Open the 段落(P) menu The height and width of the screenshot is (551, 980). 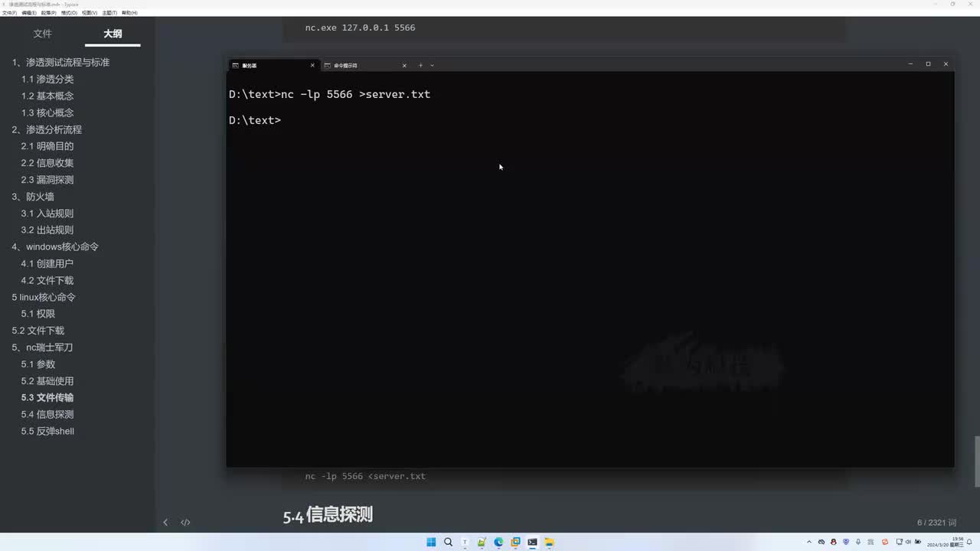pos(49,13)
